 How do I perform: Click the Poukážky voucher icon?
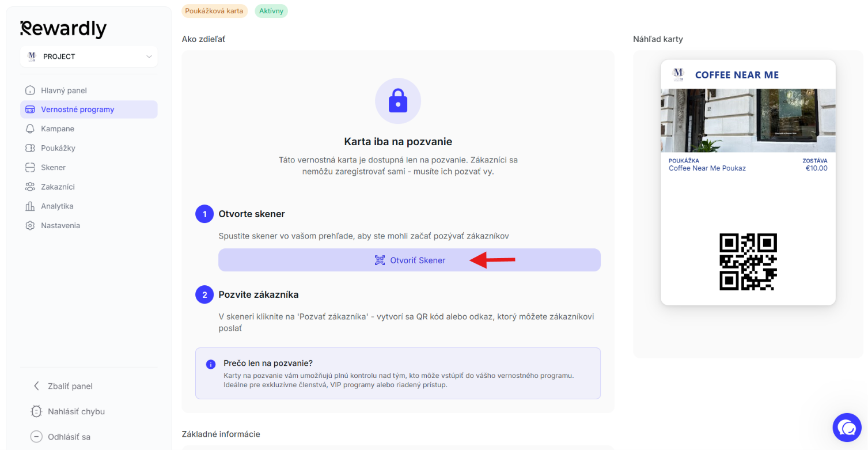(30, 148)
